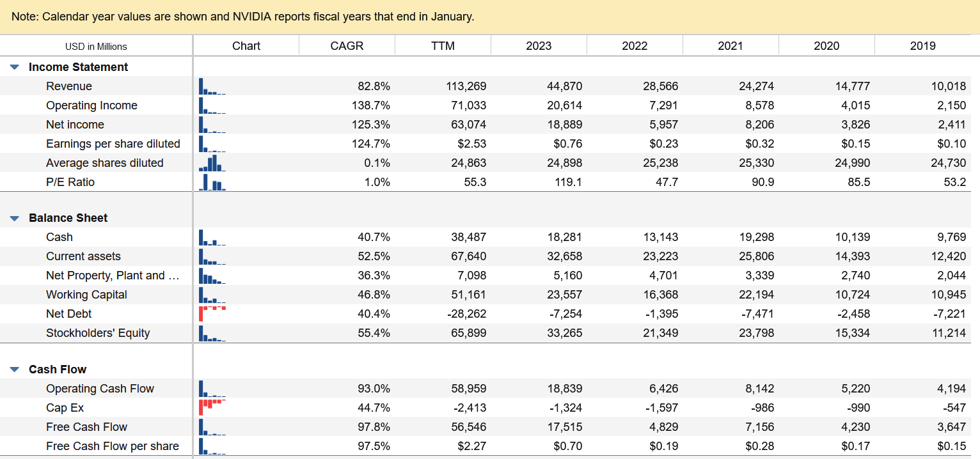Open the Working Capital sparkline chart

pos(212,295)
